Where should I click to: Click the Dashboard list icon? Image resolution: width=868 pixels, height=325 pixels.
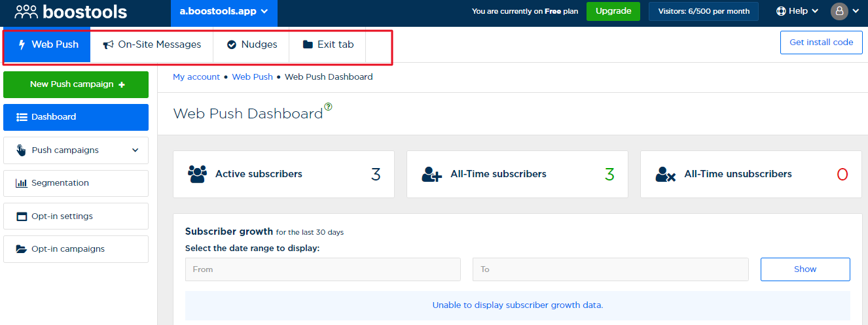tap(22, 117)
